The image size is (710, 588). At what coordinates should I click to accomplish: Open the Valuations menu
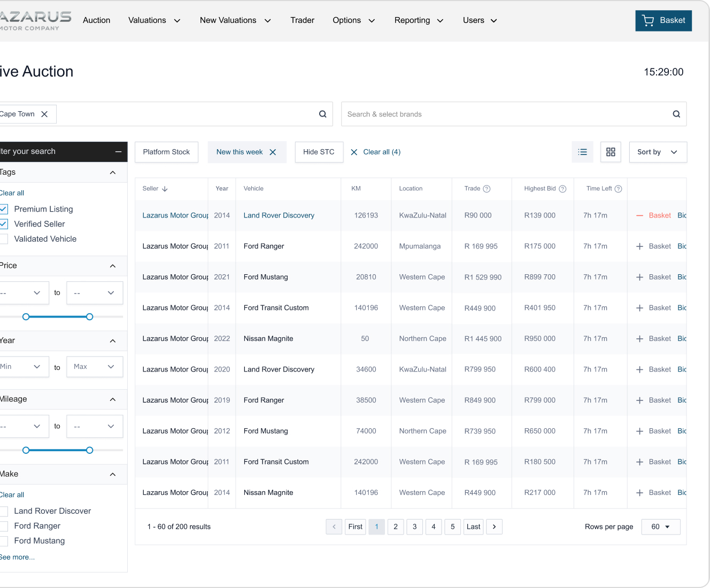154,20
